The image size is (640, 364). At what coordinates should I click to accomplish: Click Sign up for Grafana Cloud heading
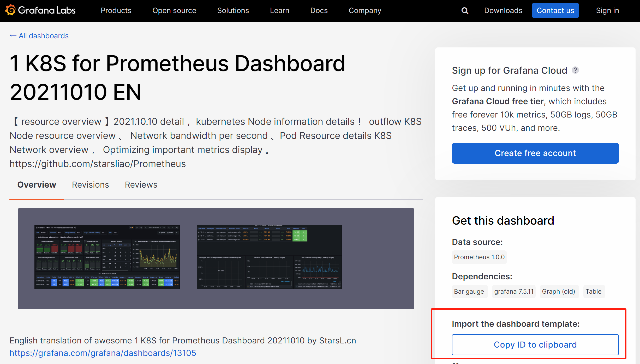[510, 70]
